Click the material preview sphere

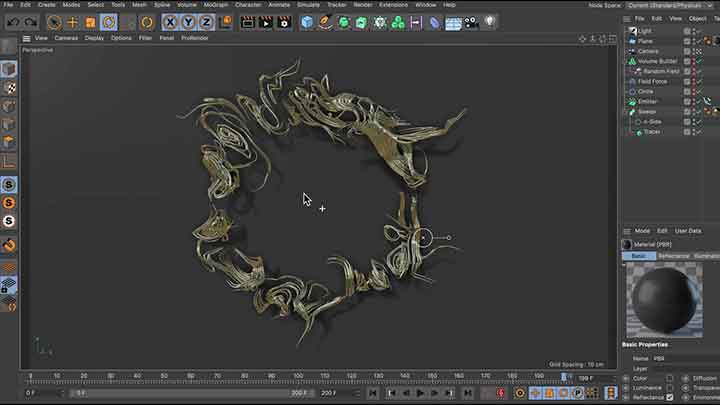point(664,300)
